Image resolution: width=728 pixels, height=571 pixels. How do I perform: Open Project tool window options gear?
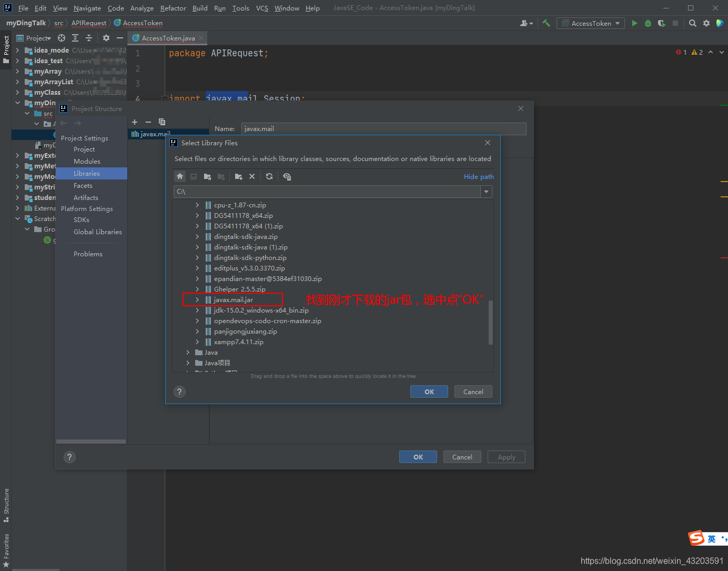(x=106, y=38)
